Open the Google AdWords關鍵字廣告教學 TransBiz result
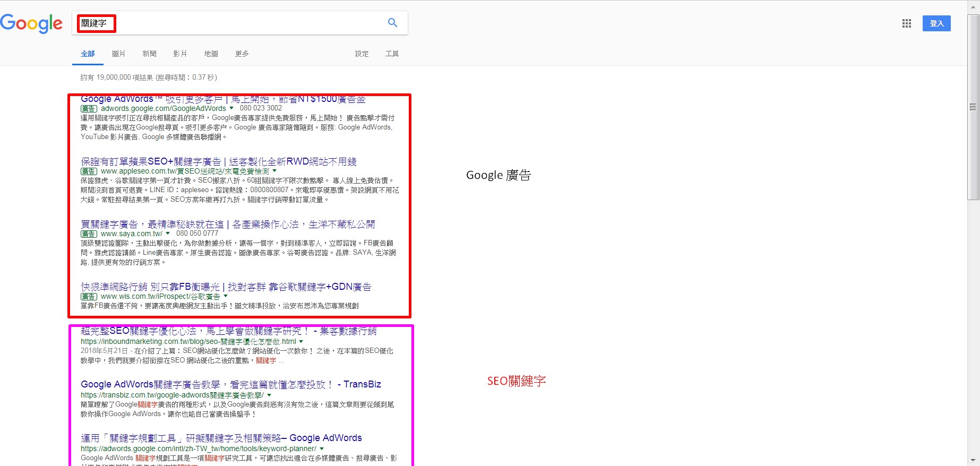 click(231, 384)
